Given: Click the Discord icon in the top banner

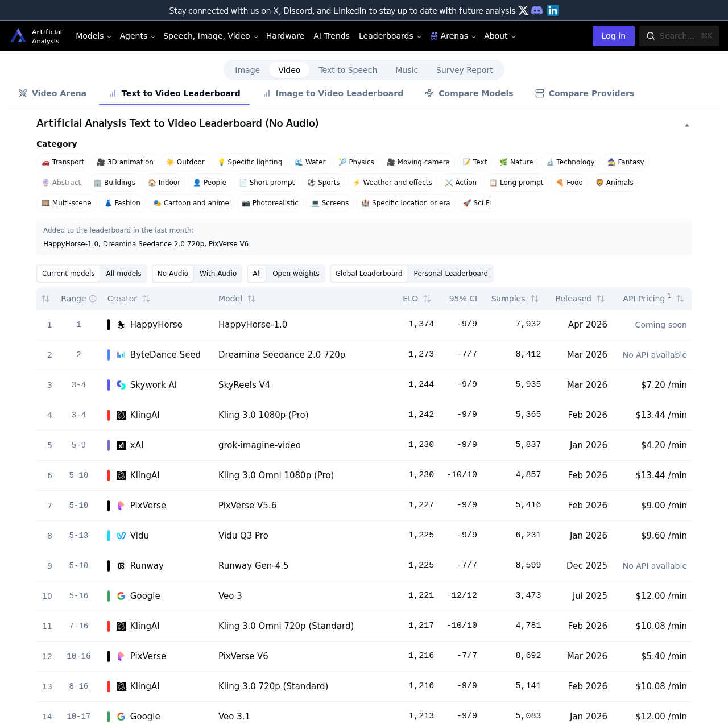Looking at the screenshot, I should click(537, 10).
